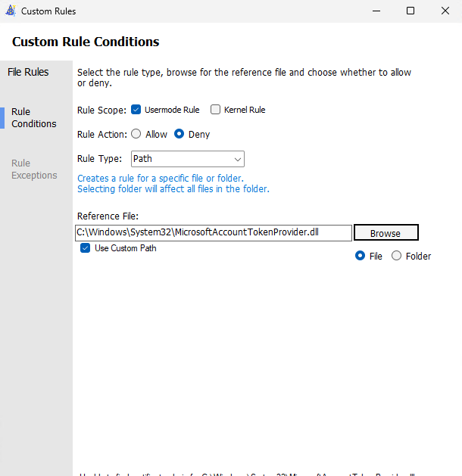Image resolution: width=462 pixels, height=476 pixels.
Task: Go to the Rule Conditions sidebar page
Action: click(x=34, y=117)
